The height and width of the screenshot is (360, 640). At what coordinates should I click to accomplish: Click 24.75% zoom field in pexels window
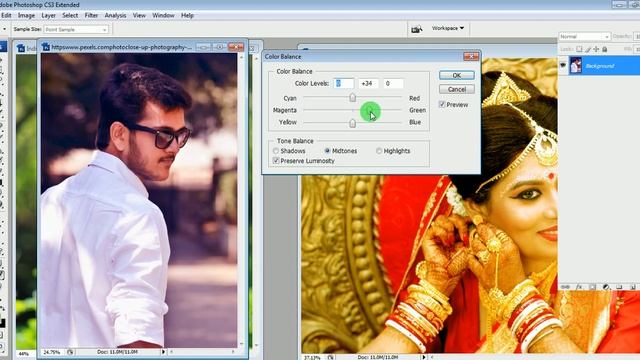(52, 352)
